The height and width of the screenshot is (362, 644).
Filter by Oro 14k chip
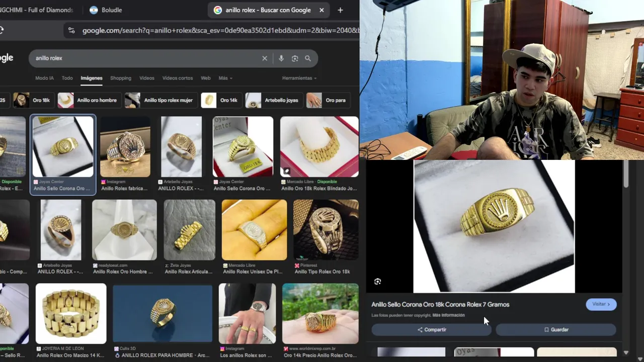pos(221,100)
